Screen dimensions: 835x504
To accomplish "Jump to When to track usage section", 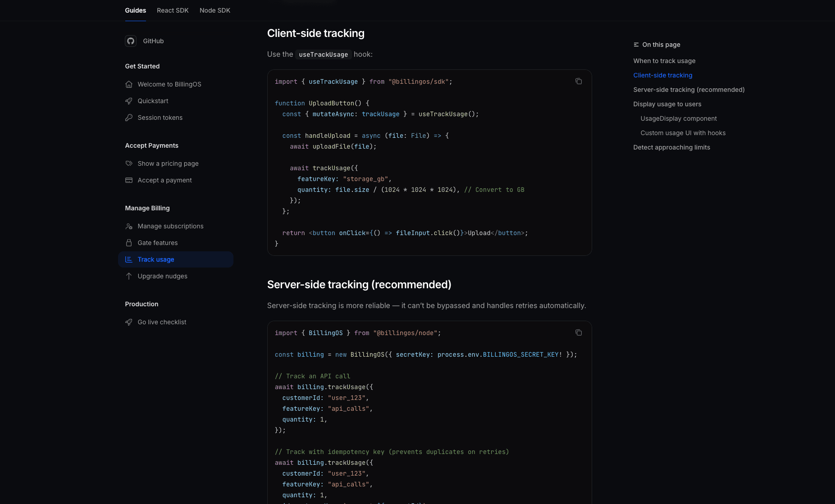I will click(664, 61).
